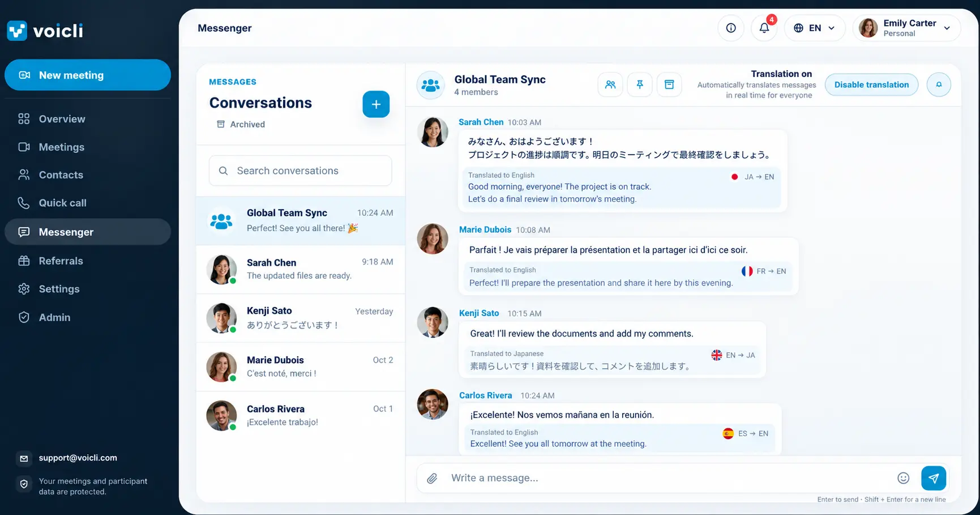Open Marie Dubois conversation in list
The image size is (980, 515).
[x=301, y=367]
